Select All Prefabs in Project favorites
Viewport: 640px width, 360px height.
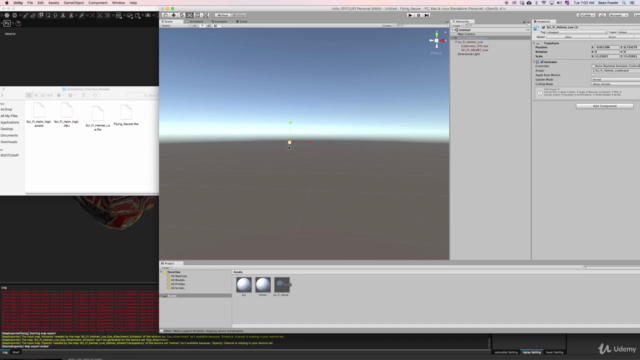177,284
